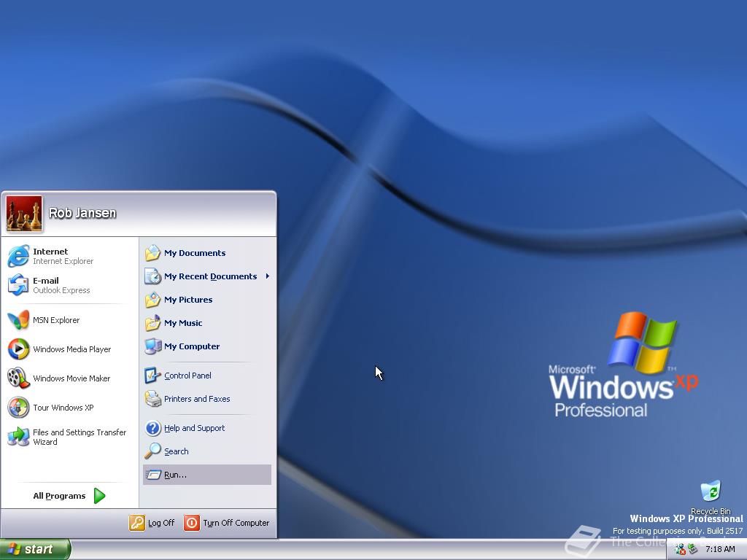The image size is (747, 560).
Task: Launch the Outlook Express e-mail icon
Action: (18, 285)
